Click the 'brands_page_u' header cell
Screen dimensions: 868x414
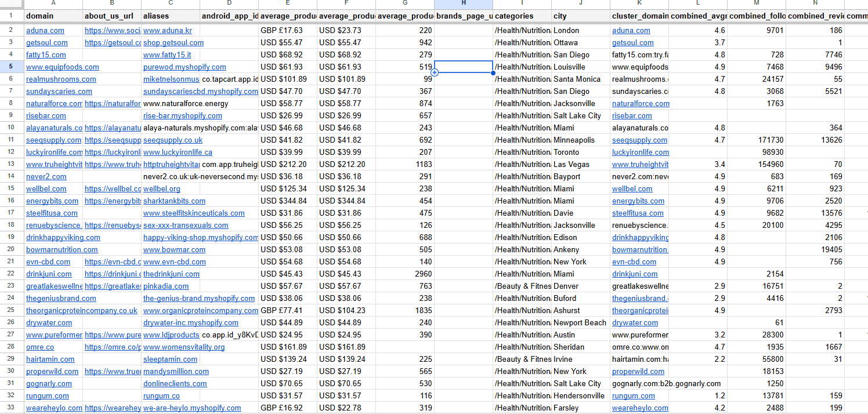464,16
